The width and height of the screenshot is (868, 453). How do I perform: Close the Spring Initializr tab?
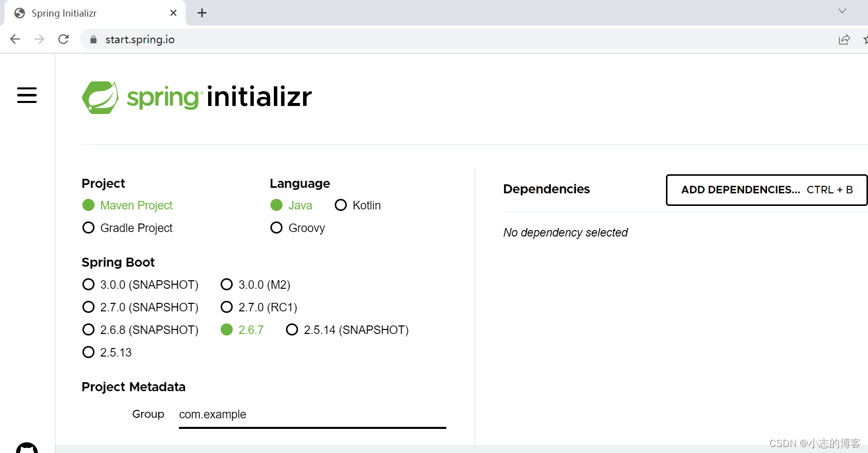[173, 13]
